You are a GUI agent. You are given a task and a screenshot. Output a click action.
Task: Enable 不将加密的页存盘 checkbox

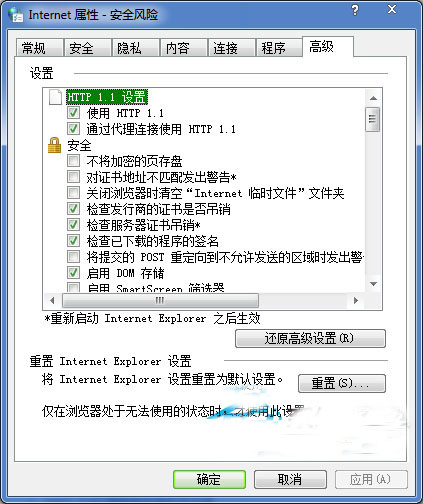tap(73, 161)
